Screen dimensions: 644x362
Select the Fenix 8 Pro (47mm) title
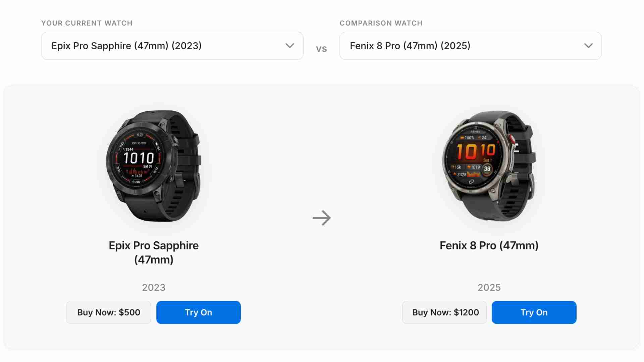[489, 245]
